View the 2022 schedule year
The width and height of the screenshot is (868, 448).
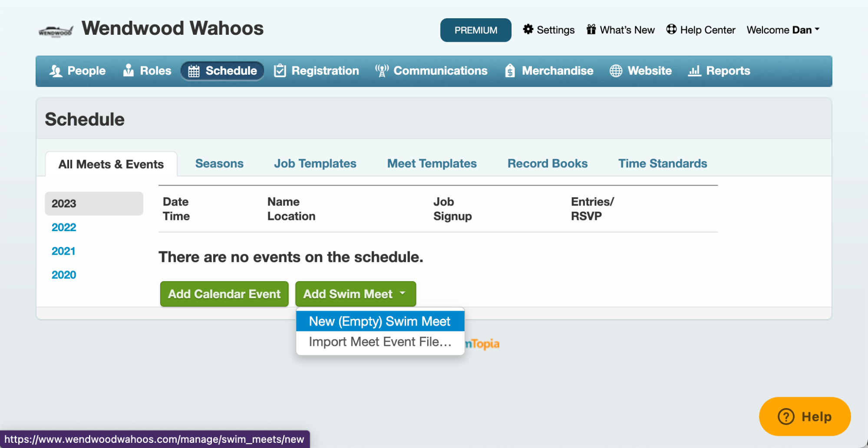coord(64,227)
